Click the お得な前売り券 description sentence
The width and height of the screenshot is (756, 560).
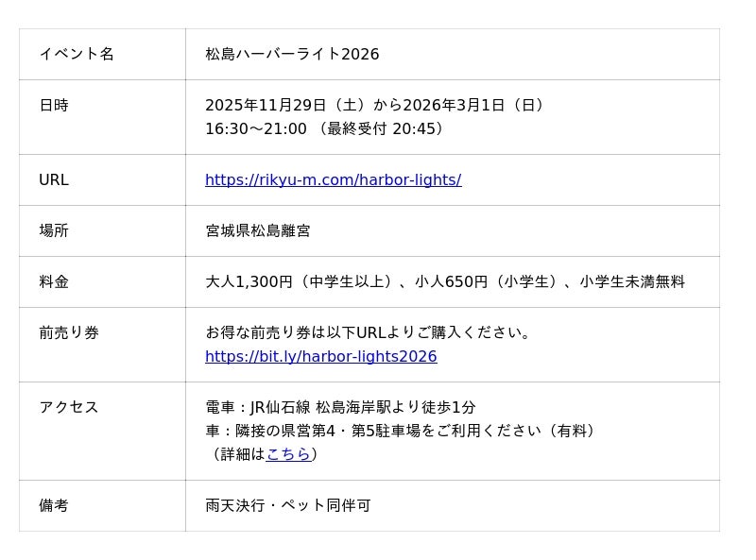[x=370, y=332]
